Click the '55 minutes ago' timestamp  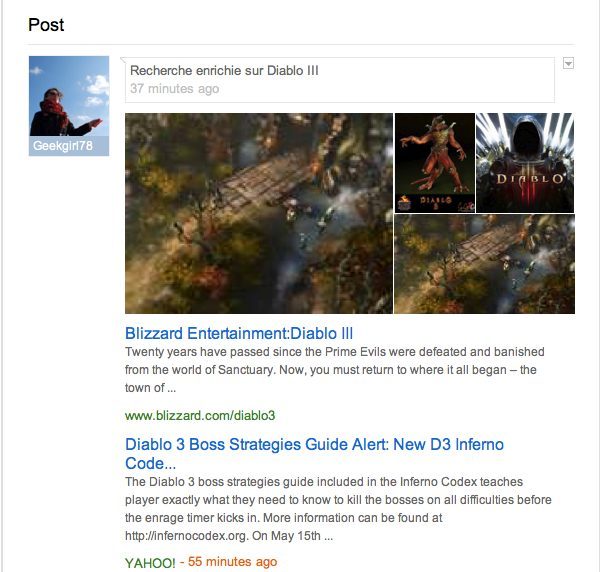coord(232,562)
